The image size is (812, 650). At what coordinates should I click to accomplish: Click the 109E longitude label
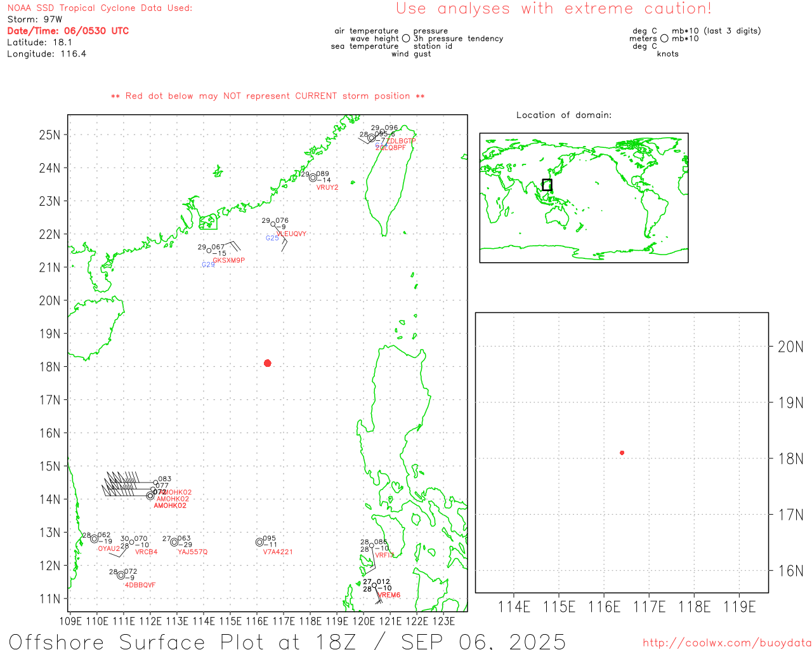click(x=70, y=621)
